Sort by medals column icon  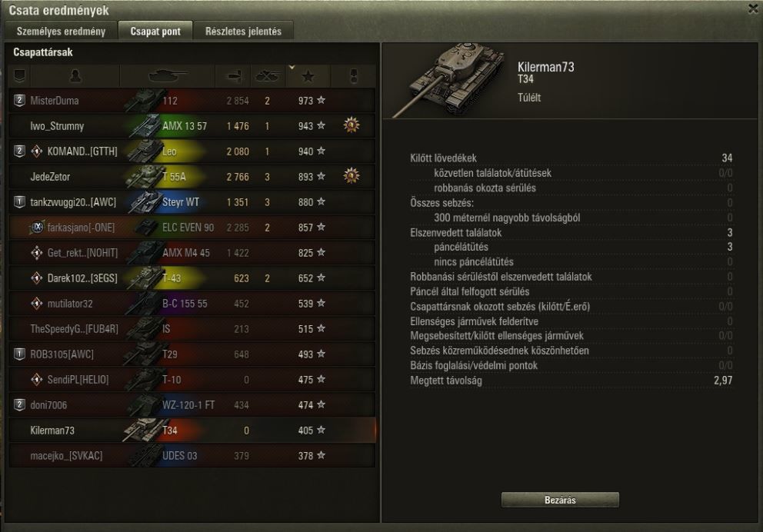pyautogui.click(x=354, y=76)
